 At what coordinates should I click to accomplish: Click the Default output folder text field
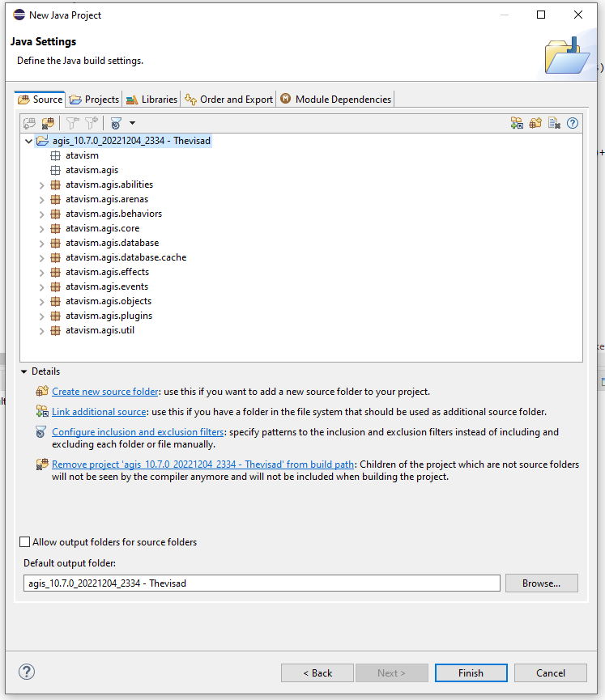tap(262, 583)
